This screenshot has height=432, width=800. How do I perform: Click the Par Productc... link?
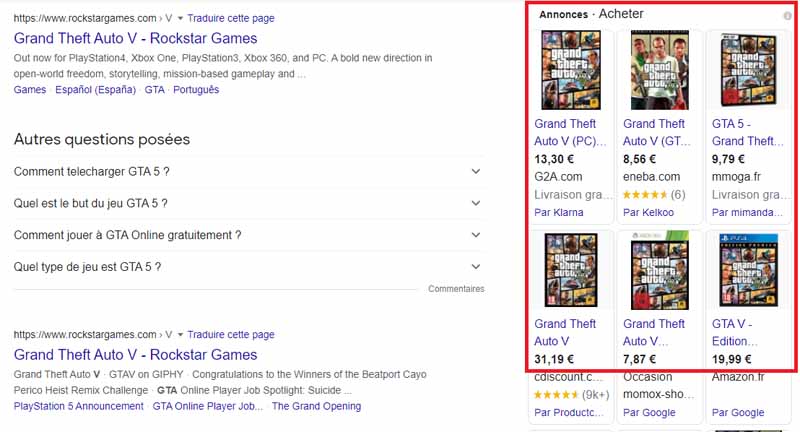pos(569,412)
